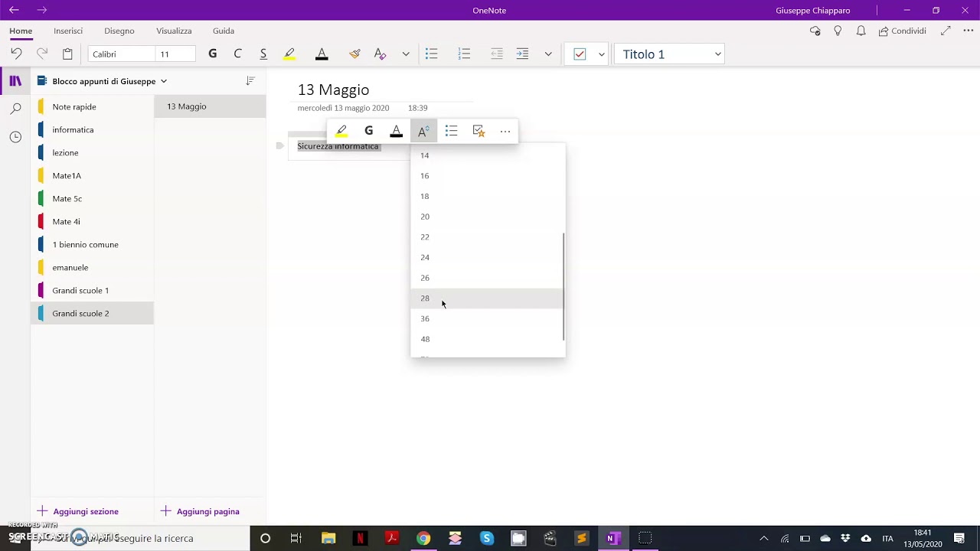Viewport: 980px width, 551px height.
Task: Expand paragraph options chevron
Action: point(548,54)
